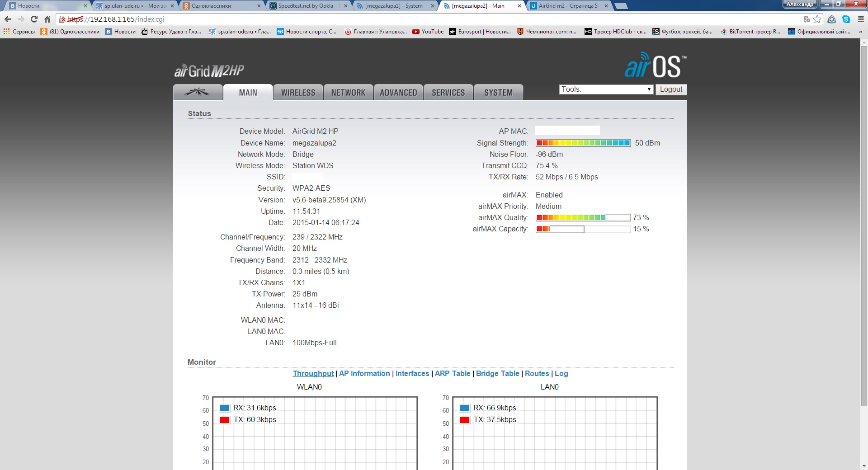The width and height of the screenshot is (868, 470).
Task: Open the BitTorrent трекер bookmark
Action: point(750,32)
